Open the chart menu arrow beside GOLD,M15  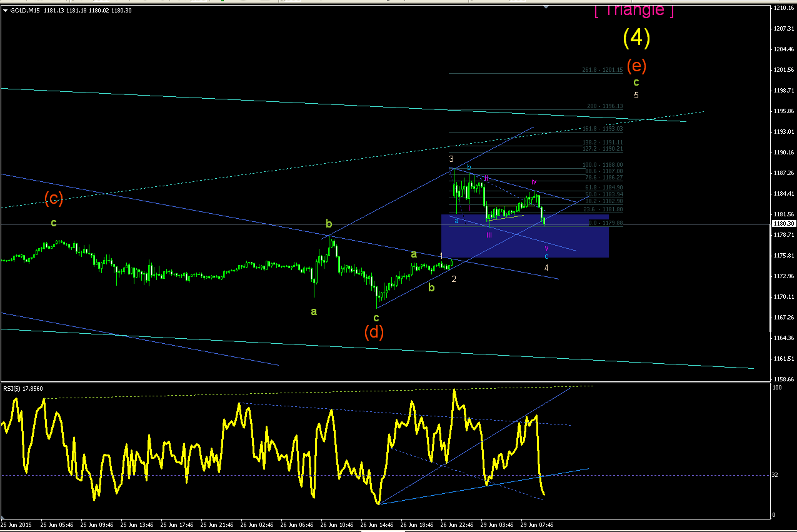point(6,9)
